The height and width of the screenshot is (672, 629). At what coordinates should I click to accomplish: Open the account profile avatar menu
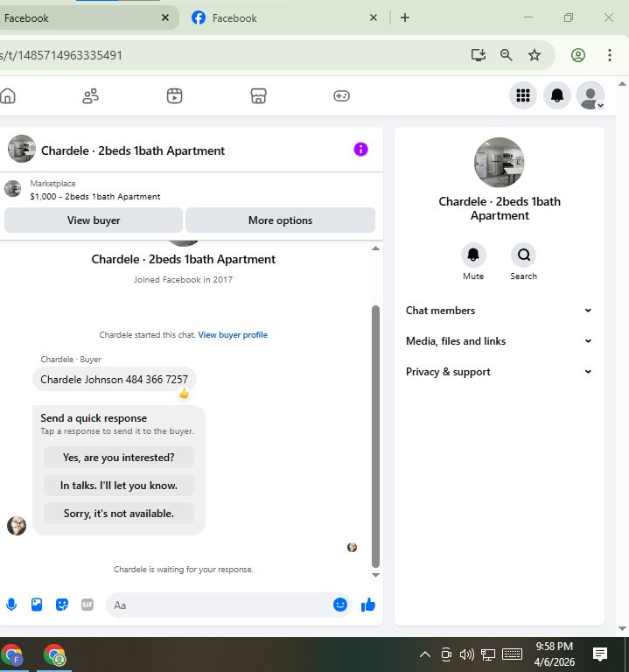(591, 95)
